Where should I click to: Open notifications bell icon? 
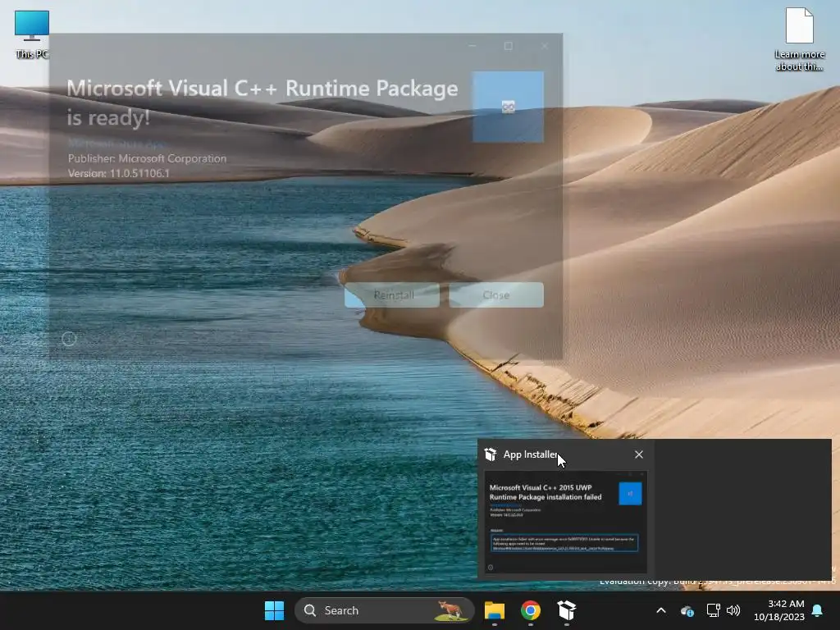[818, 610]
